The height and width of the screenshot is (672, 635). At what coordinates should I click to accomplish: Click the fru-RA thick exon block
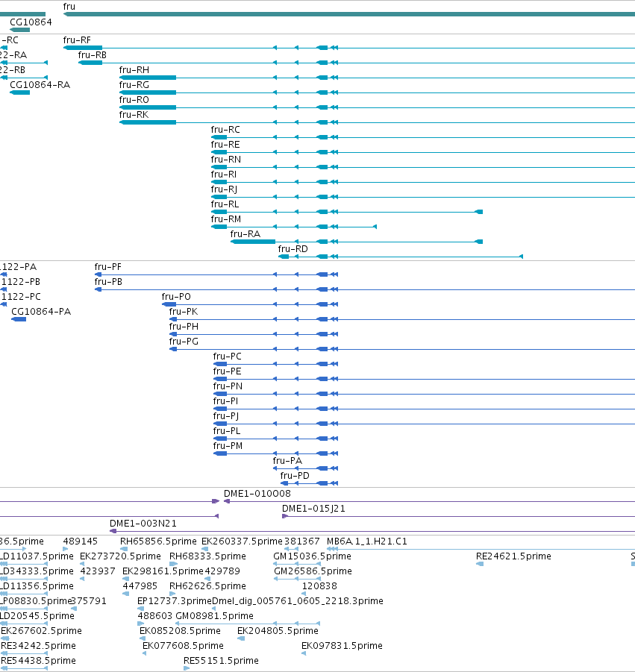point(253,242)
